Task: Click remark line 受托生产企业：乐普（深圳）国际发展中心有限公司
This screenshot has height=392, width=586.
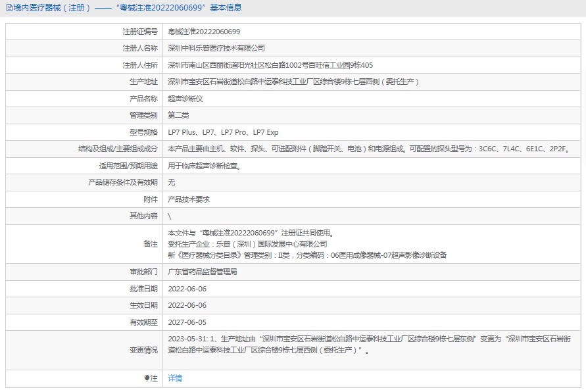Action: click(247, 244)
